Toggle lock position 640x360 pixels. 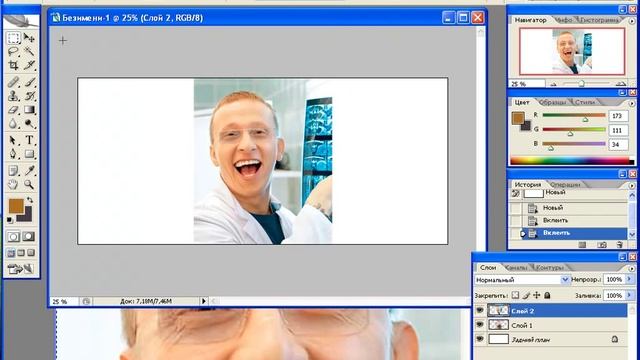(x=537, y=295)
